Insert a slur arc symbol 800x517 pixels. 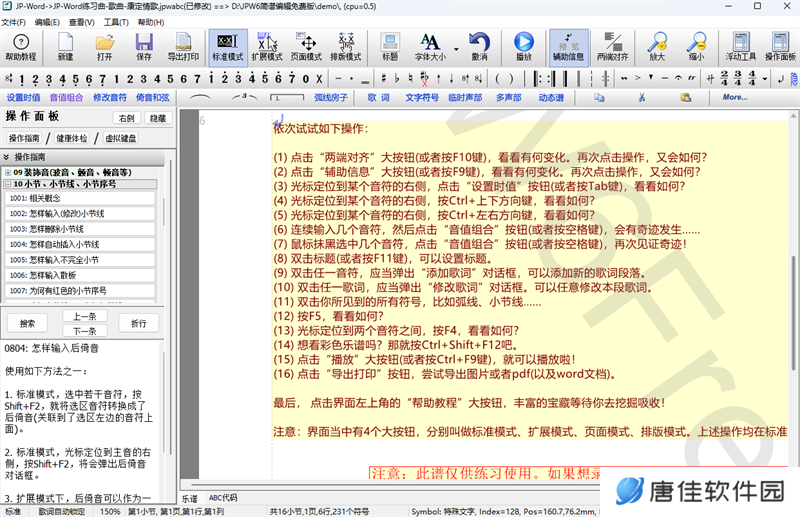click(x=200, y=97)
